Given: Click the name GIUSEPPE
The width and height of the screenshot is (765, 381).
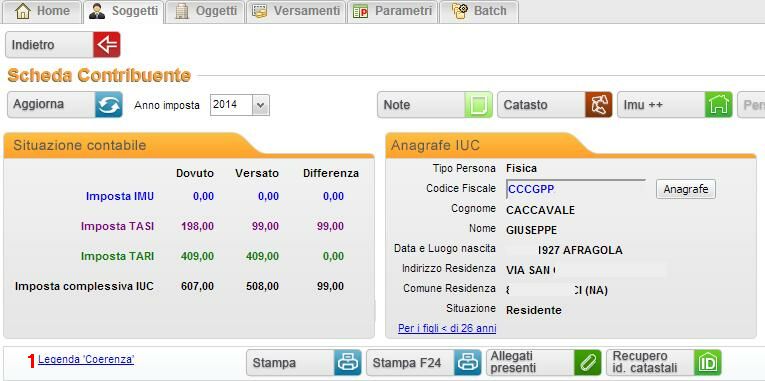Looking at the screenshot, I should tap(531, 230).
